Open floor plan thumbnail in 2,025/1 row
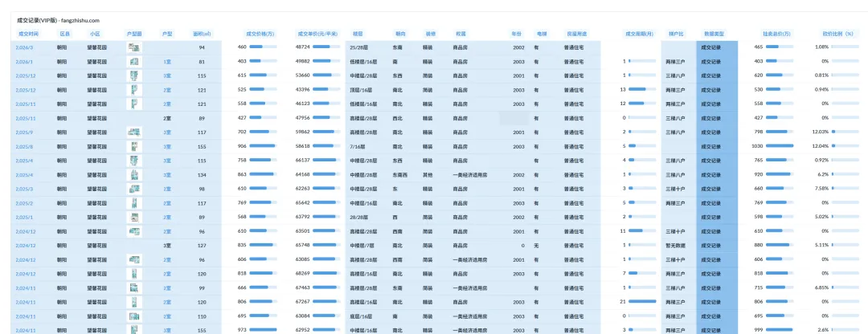The width and height of the screenshot is (868, 334). click(134, 217)
